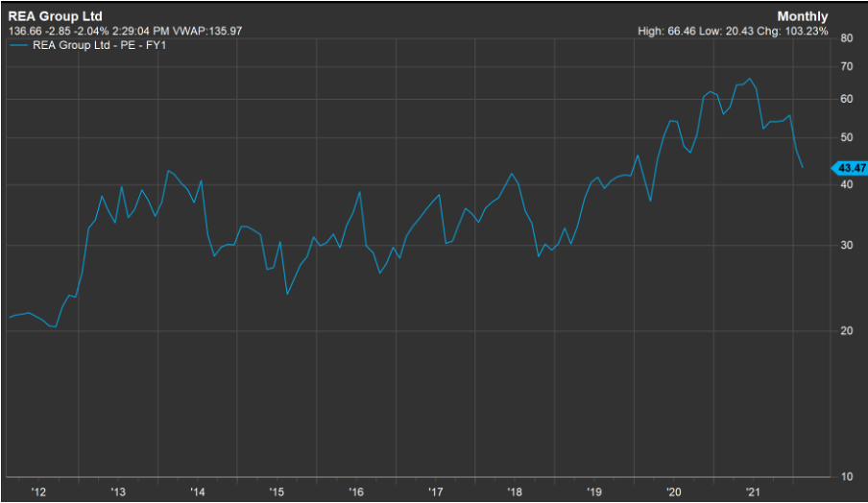The image size is (868, 503).
Task: Click the 80 label on y-axis
Action: click(x=847, y=38)
